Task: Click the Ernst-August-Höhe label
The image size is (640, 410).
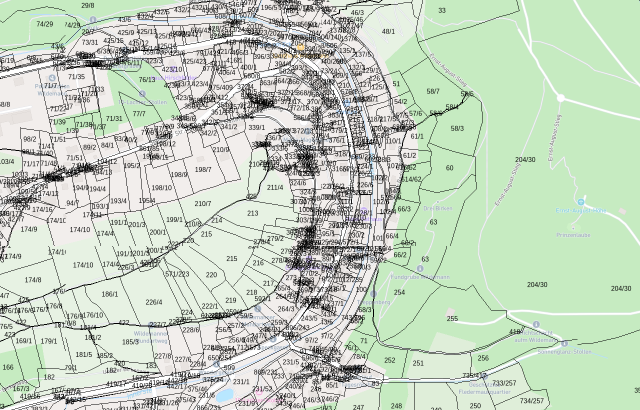Action: pos(581,211)
